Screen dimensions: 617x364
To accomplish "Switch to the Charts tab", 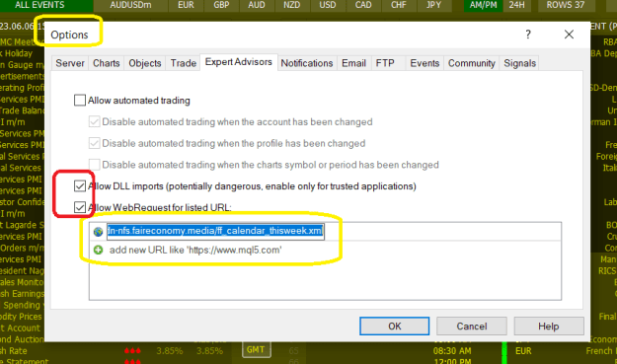I will (106, 63).
